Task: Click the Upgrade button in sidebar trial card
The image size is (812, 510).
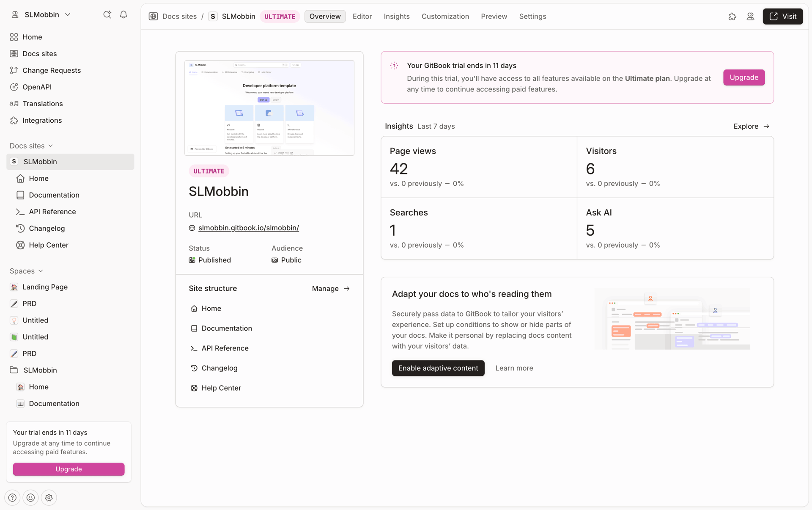Action: tap(69, 469)
